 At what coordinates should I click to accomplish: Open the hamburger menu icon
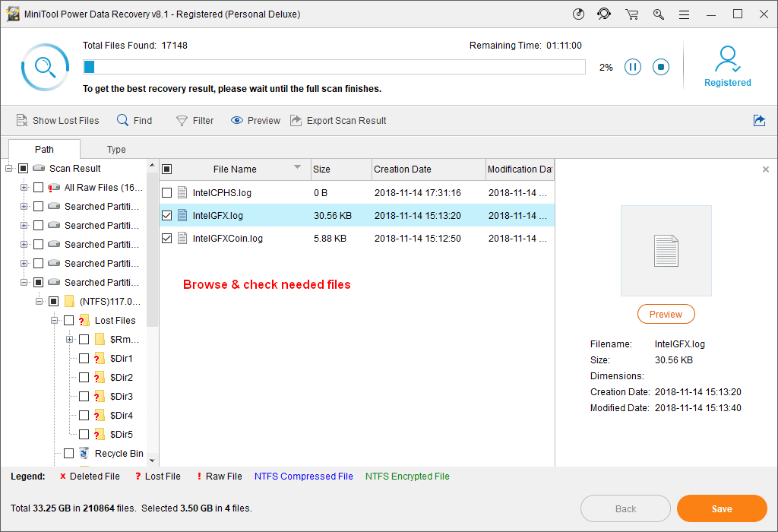click(685, 15)
